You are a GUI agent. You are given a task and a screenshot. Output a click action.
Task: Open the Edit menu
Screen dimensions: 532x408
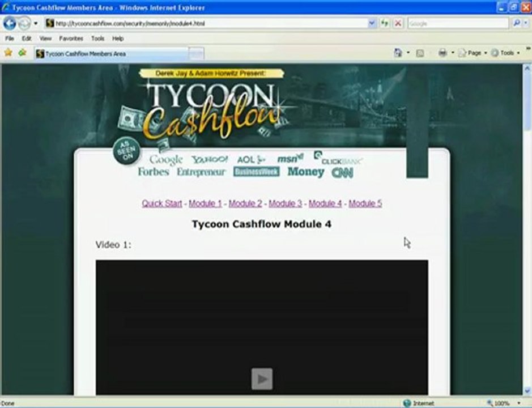coord(27,39)
